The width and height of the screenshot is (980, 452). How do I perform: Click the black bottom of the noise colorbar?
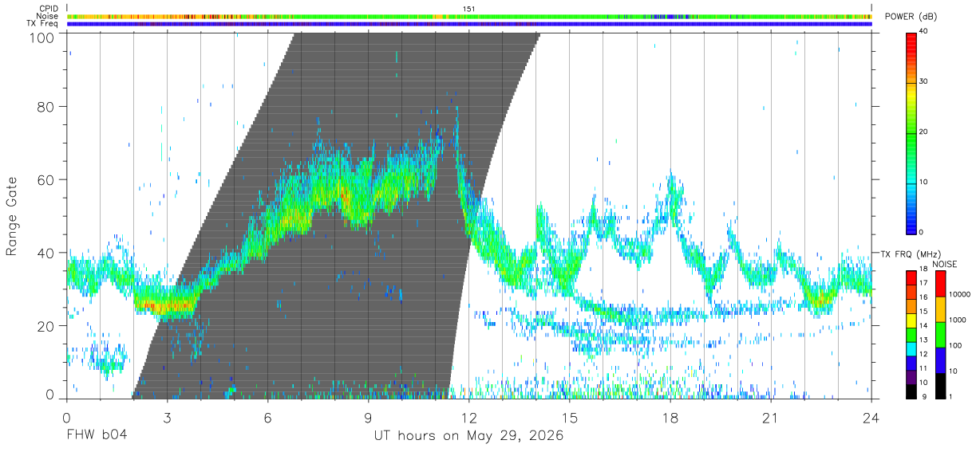[x=942, y=385]
